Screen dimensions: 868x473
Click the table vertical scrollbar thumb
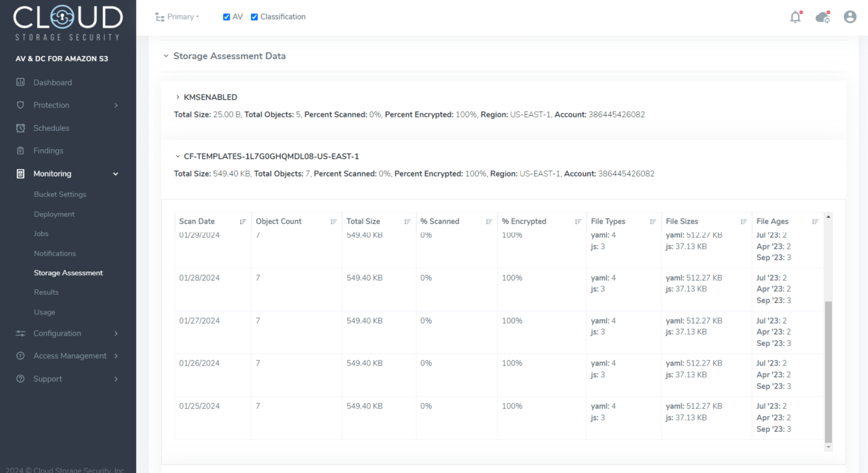828,371
